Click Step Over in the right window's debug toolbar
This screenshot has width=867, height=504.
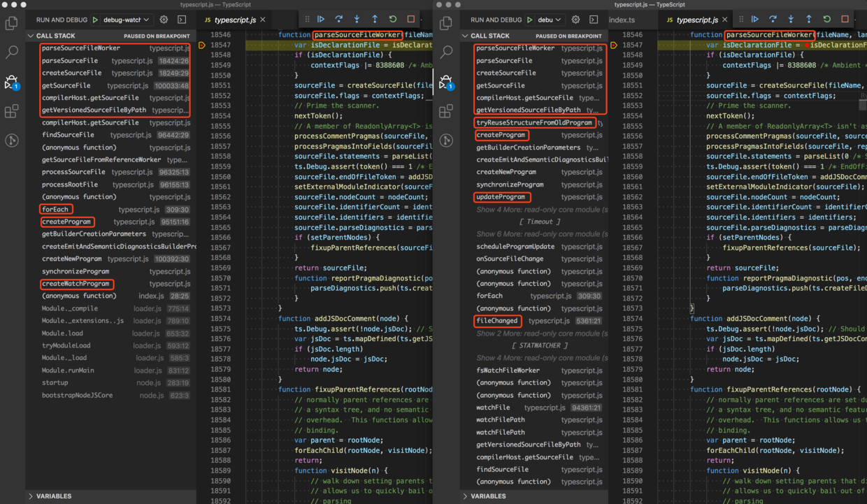click(x=773, y=20)
